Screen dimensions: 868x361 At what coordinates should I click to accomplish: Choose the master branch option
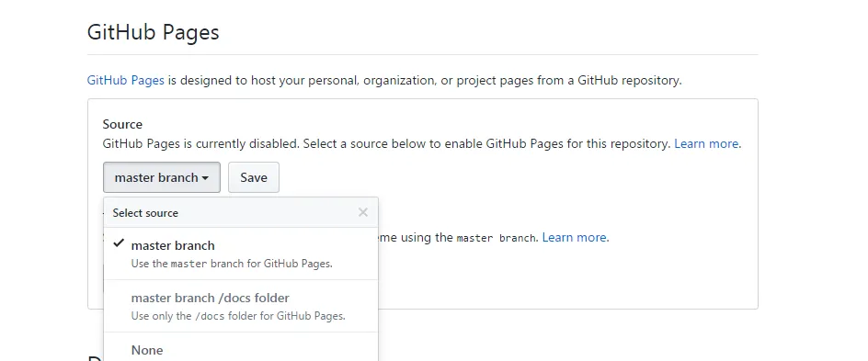(241, 254)
